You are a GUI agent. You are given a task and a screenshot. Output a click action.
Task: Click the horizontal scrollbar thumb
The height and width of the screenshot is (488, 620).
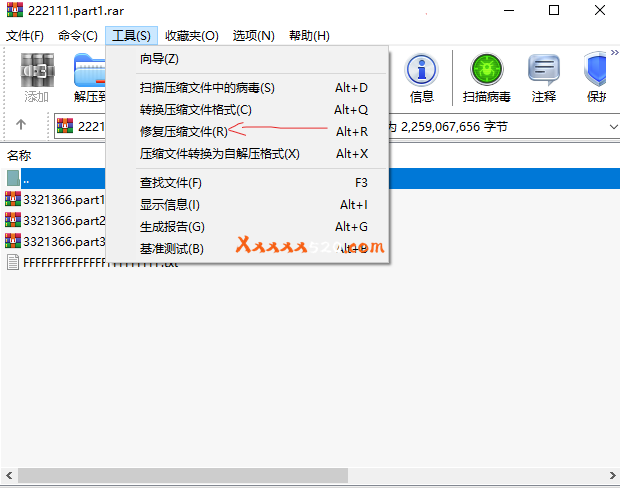point(183,475)
